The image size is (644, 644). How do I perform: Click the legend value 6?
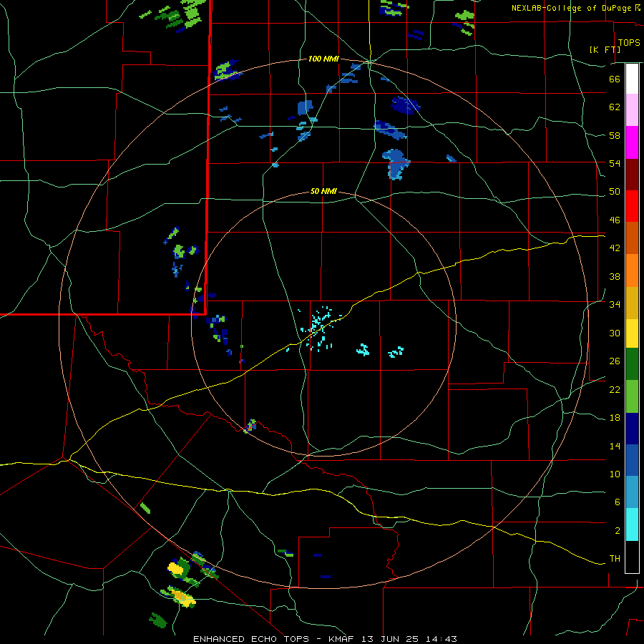click(618, 502)
